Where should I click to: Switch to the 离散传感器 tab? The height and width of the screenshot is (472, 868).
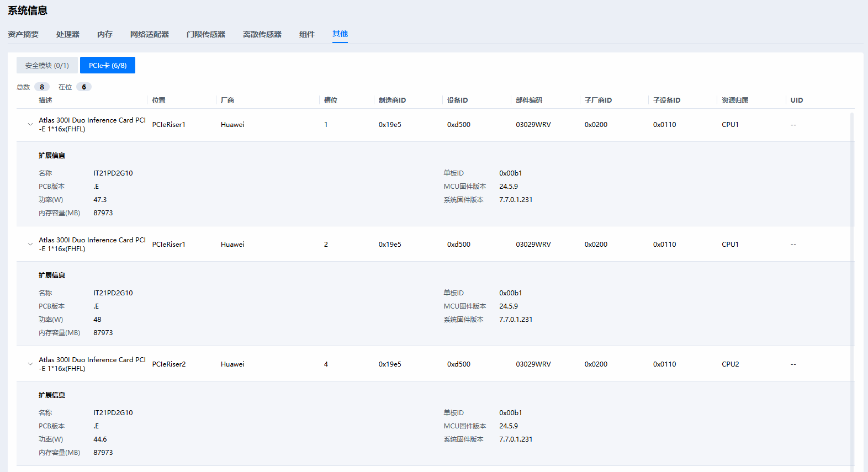262,34
